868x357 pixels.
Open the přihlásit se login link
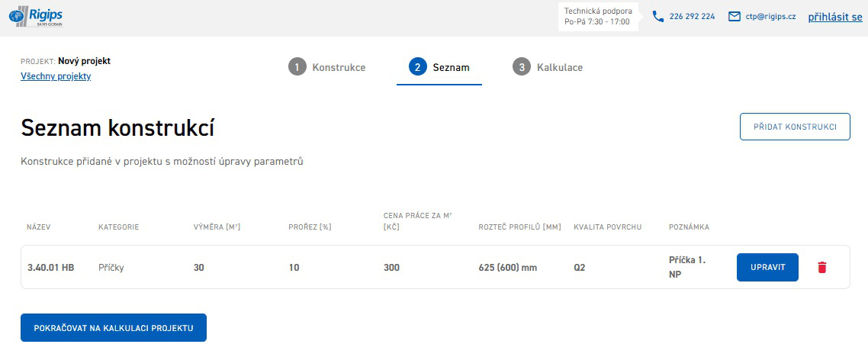coord(835,17)
